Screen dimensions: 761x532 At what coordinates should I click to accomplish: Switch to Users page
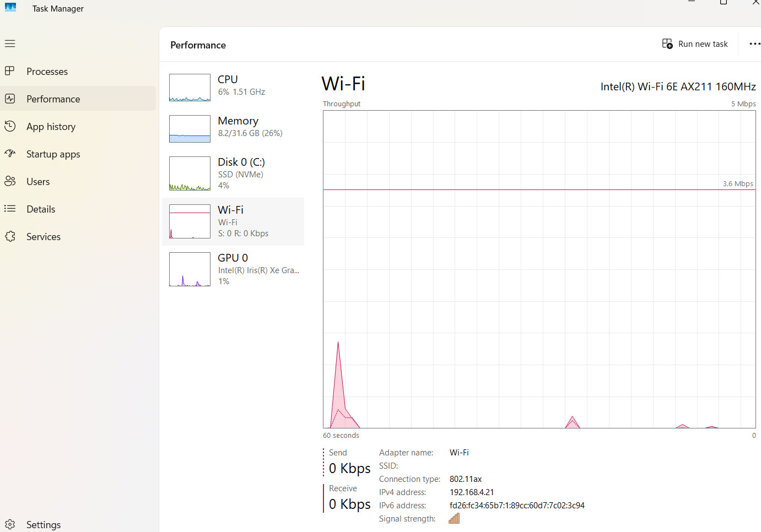(78, 181)
